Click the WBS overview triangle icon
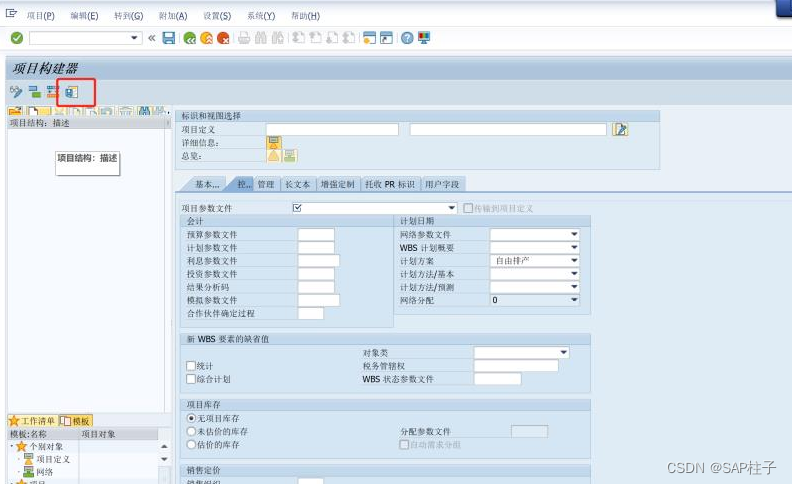792x484 pixels. point(274,156)
